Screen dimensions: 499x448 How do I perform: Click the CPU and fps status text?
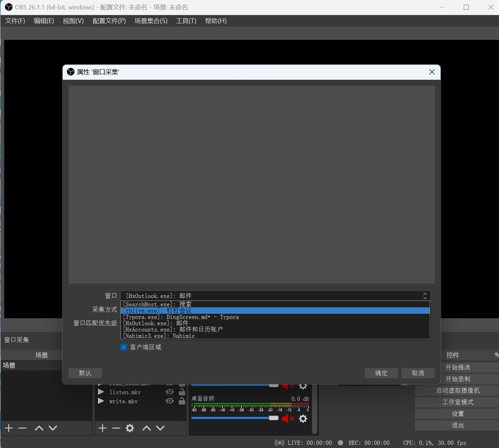point(435,443)
